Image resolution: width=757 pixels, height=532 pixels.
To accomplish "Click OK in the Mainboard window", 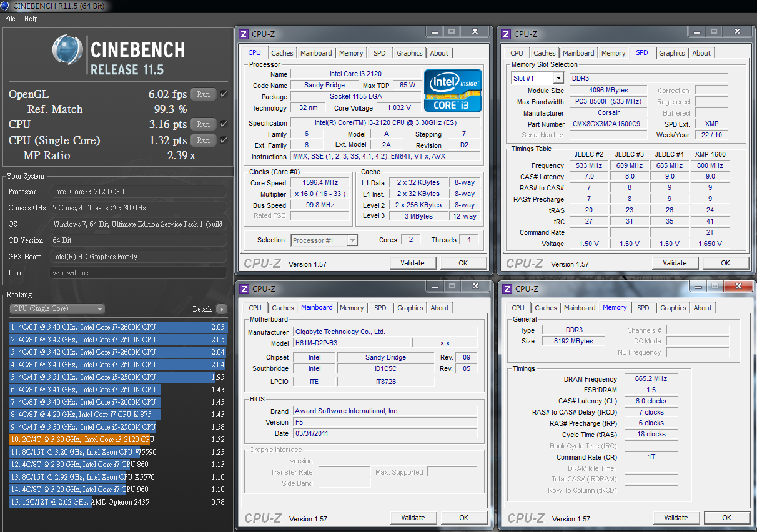I will pyautogui.click(x=463, y=518).
